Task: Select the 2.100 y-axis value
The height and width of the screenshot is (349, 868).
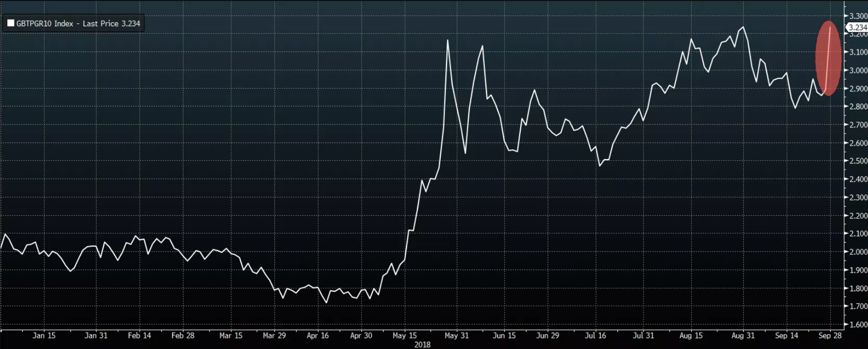Action: (858, 234)
